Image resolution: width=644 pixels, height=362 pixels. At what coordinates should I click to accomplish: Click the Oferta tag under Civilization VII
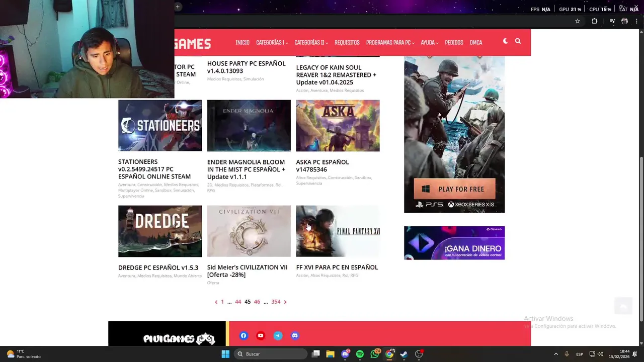click(x=213, y=283)
